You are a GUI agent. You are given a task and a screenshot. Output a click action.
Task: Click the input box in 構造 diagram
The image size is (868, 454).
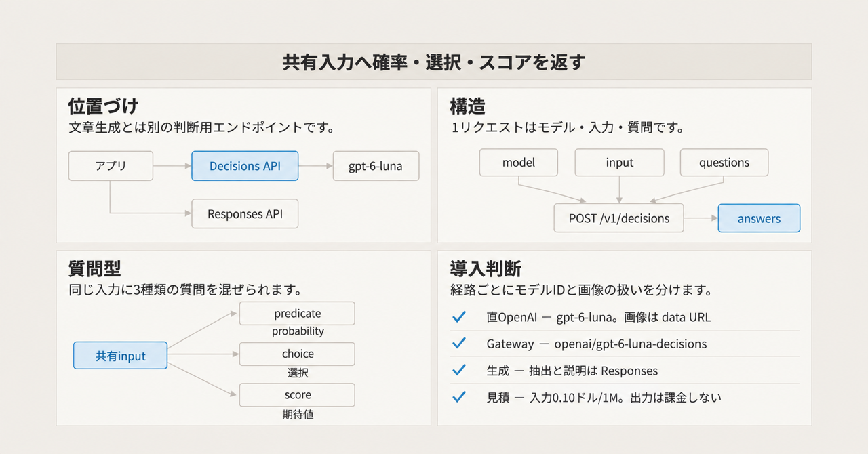[620, 163]
